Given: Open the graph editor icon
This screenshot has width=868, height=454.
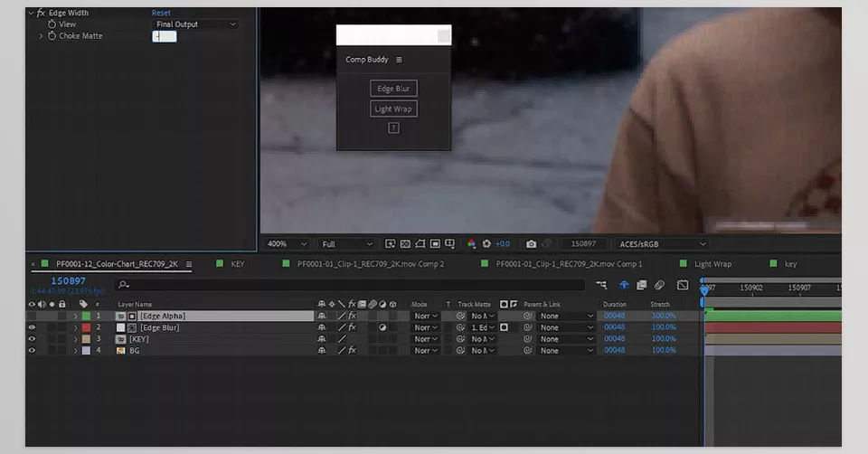Looking at the screenshot, I should tap(683, 285).
